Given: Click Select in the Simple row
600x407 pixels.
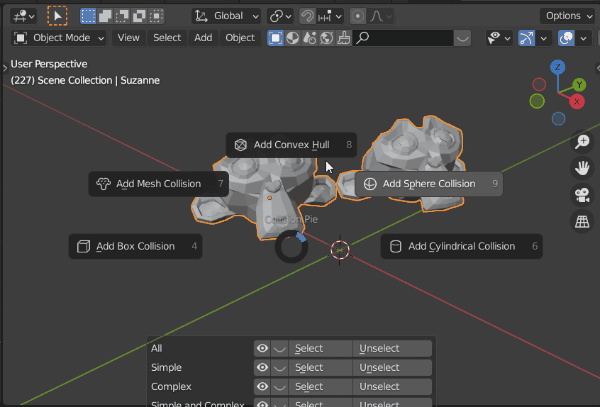Looking at the screenshot, I should click(x=321, y=368).
